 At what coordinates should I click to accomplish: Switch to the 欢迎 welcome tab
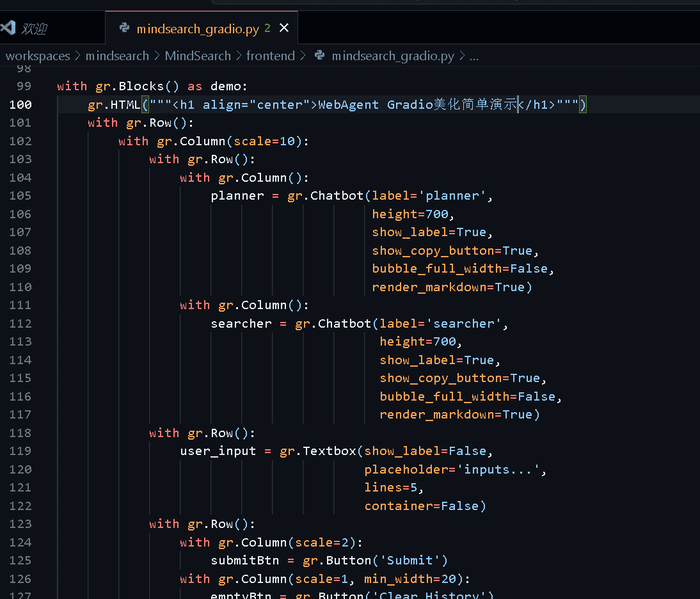point(52,28)
